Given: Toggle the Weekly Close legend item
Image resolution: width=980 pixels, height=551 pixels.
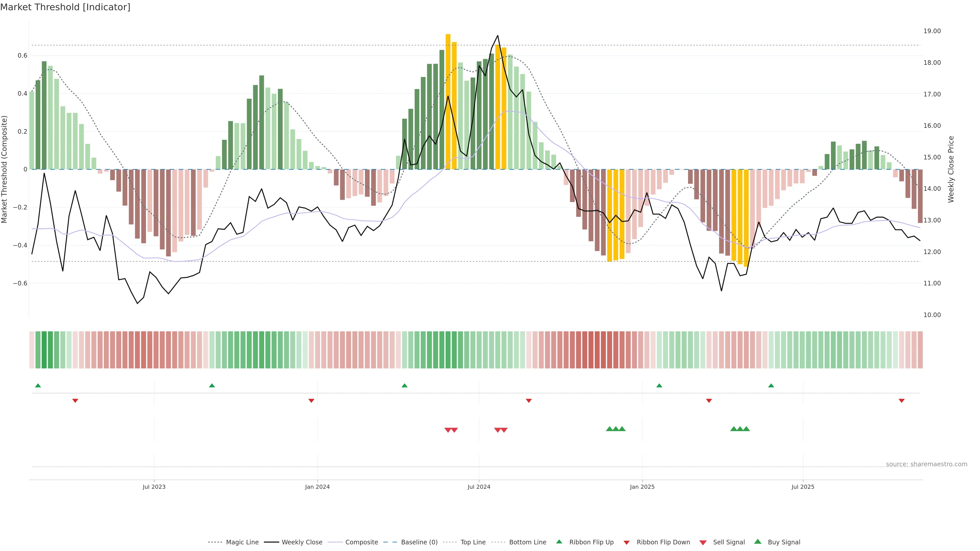Looking at the screenshot, I should [x=302, y=542].
